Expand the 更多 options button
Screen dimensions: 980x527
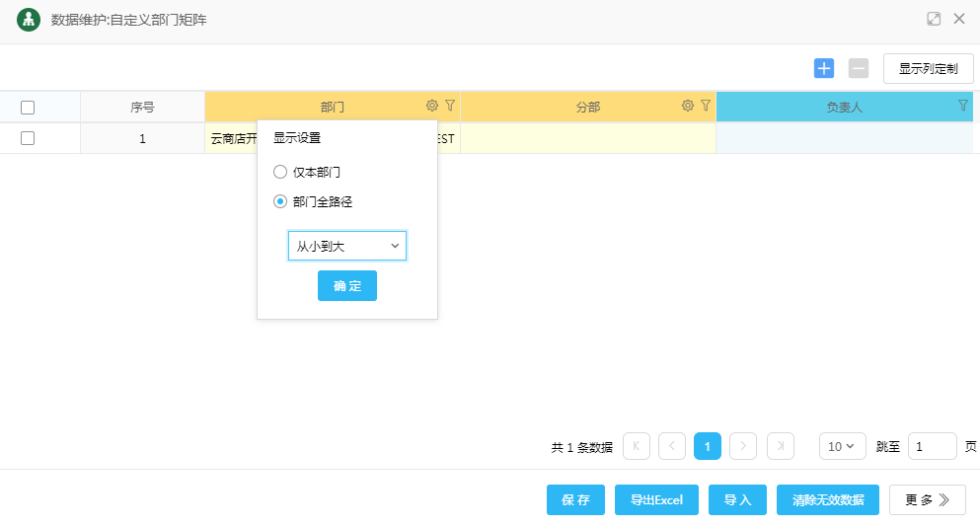[x=927, y=500]
